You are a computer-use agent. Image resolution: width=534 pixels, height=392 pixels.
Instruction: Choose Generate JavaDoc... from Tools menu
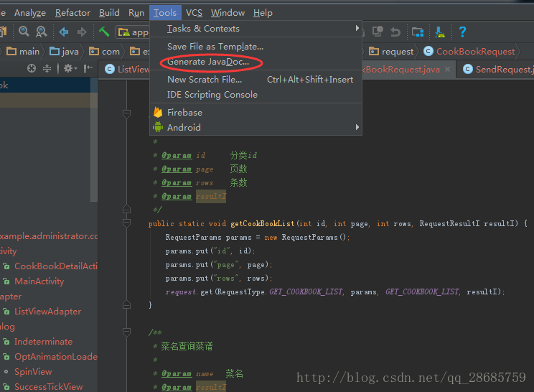256,62
